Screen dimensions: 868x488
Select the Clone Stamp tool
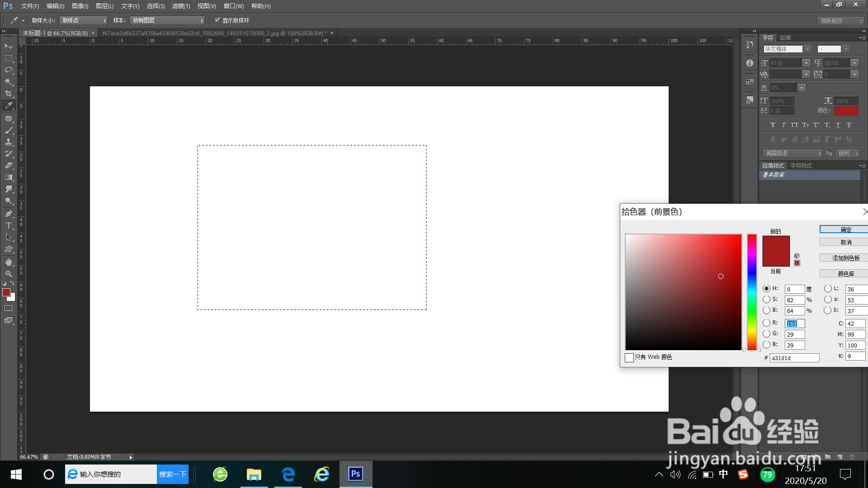[9, 142]
